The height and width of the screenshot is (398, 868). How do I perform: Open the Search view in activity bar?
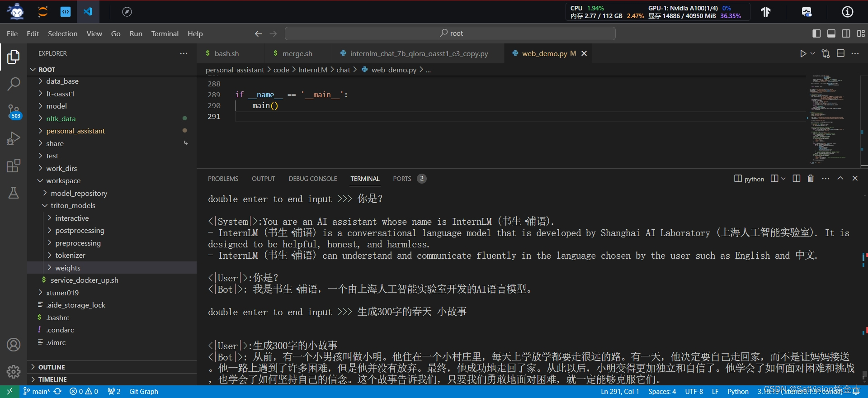(x=14, y=84)
